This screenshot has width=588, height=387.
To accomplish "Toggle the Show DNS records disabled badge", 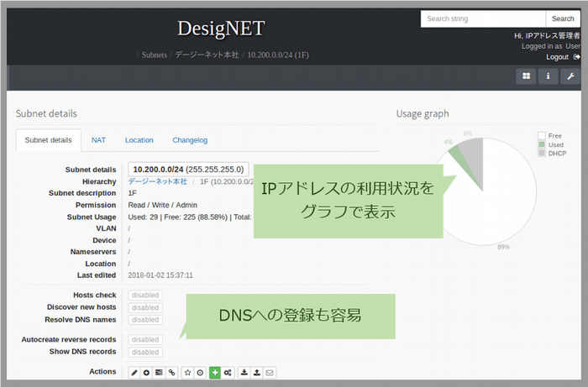I will pyautogui.click(x=144, y=352).
